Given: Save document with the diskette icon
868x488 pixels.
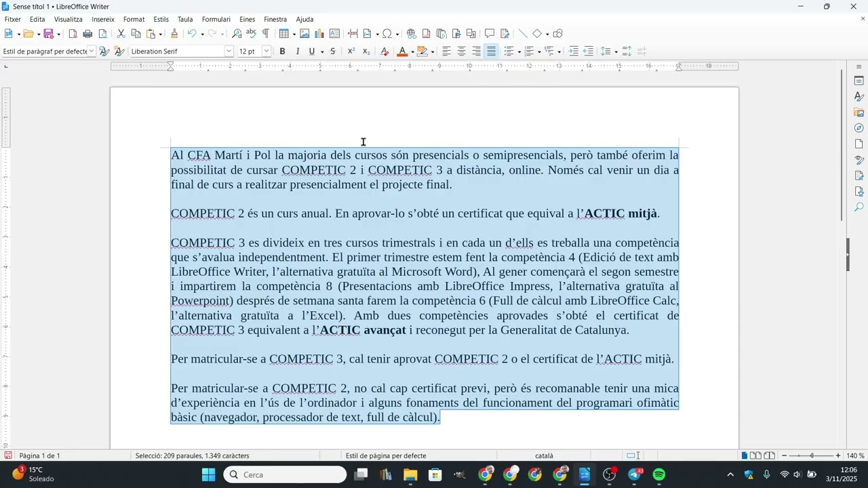Looking at the screenshot, I should coord(49,34).
